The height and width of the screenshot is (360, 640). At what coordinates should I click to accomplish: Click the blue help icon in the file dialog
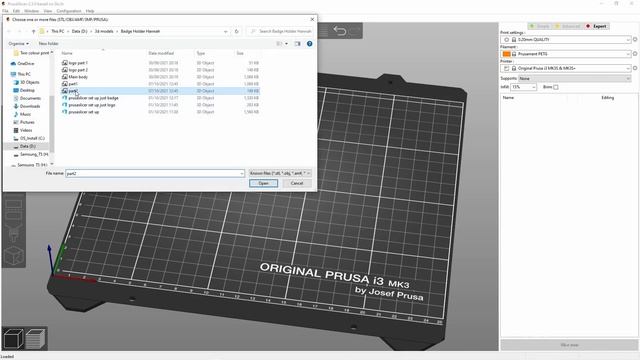pos(309,44)
